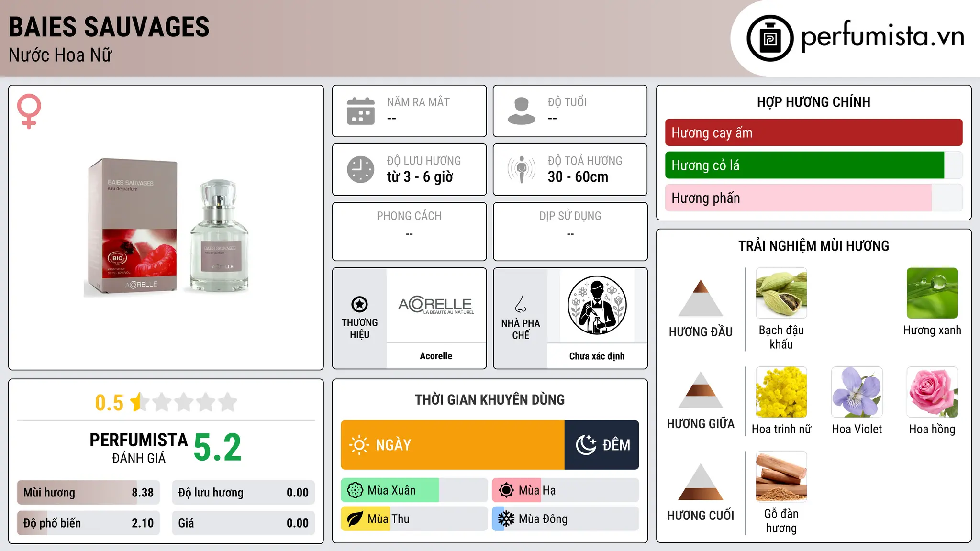The width and height of the screenshot is (980, 551).
Task: Click the Mùa Hạ season bar
Action: point(566,490)
